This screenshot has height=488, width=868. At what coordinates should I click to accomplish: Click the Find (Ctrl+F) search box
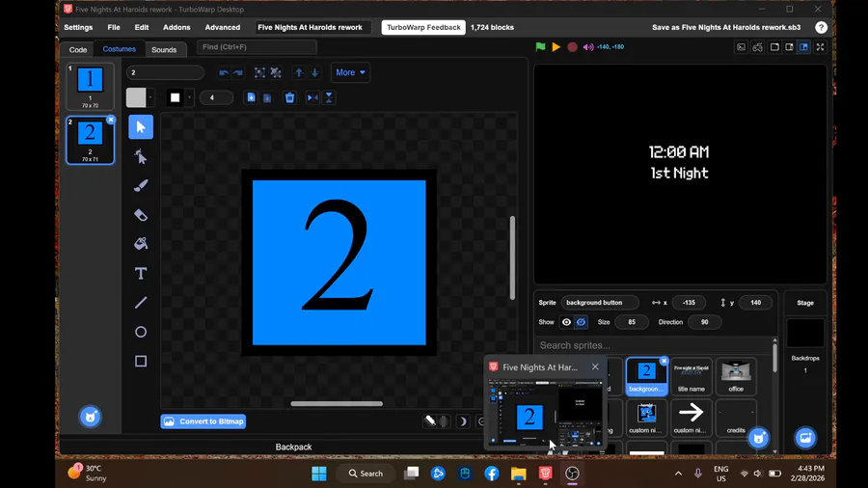point(257,47)
